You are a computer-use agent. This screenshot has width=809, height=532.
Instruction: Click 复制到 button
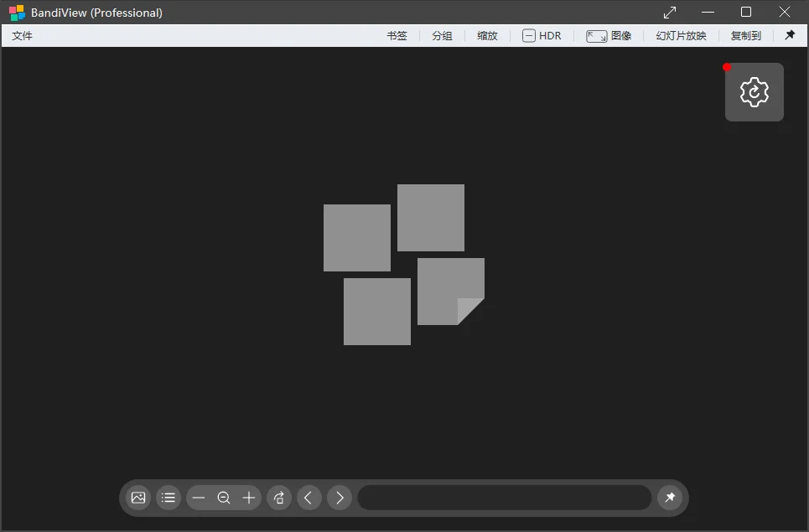point(746,35)
